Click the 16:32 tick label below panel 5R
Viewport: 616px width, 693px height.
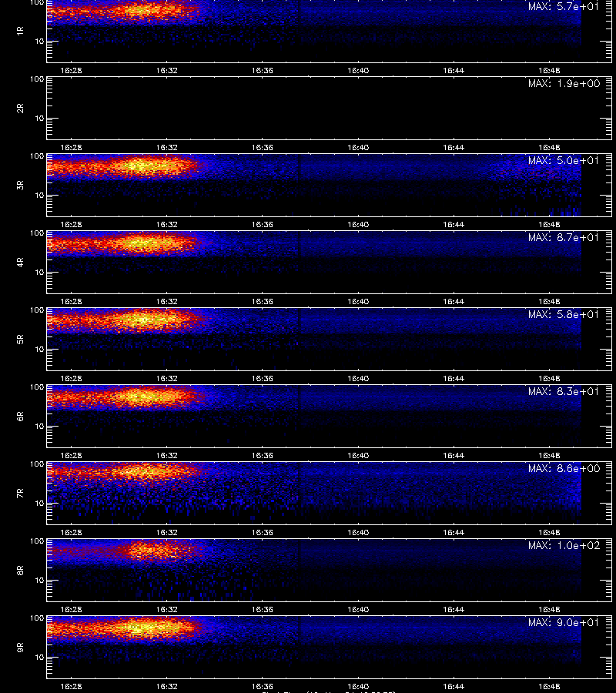(166, 378)
